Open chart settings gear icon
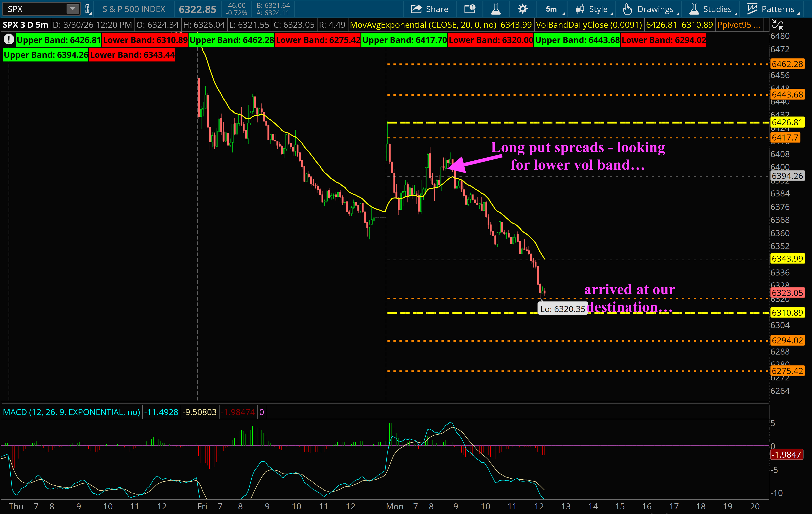This screenshot has width=812, height=514. [x=522, y=9]
